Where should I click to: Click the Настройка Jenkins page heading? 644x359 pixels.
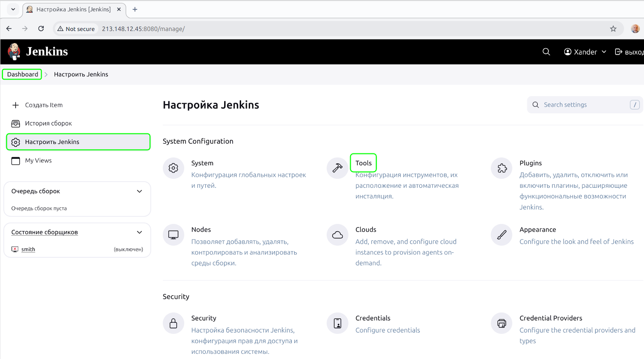pos(211,105)
